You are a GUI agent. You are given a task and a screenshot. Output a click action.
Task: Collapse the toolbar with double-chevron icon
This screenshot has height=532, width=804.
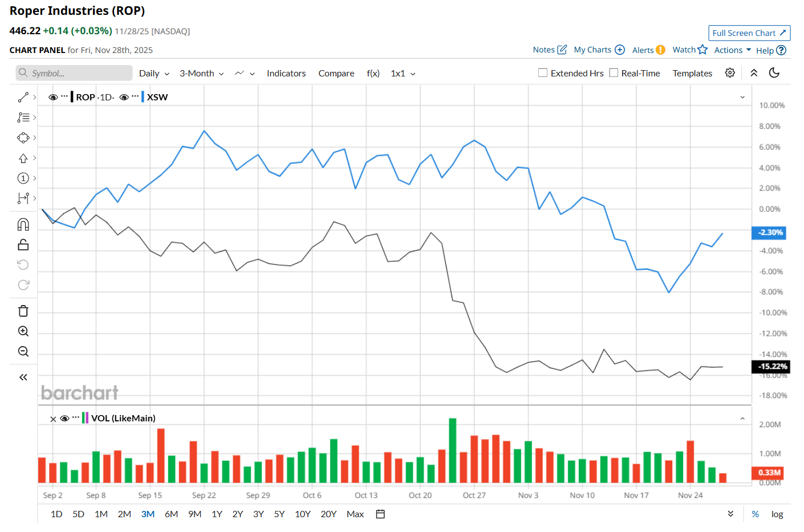pyautogui.click(x=754, y=73)
